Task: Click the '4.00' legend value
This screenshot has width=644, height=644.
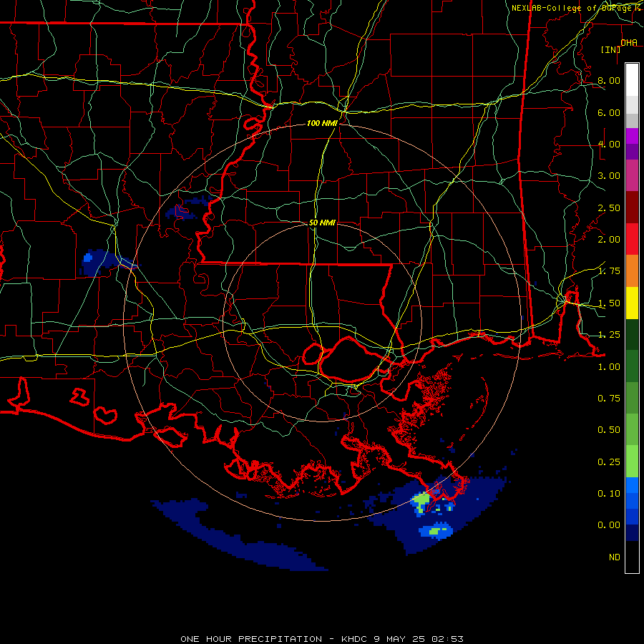Action: tap(609, 144)
